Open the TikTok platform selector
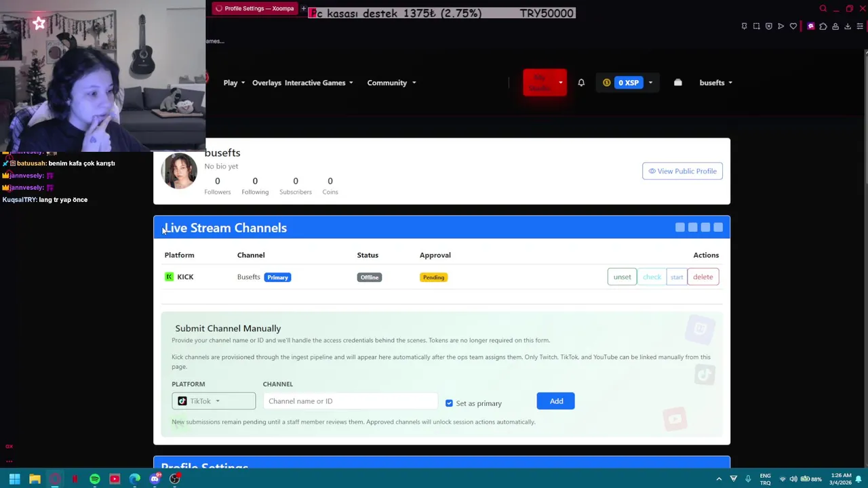 pyautogui.click(x=214, y=401)
